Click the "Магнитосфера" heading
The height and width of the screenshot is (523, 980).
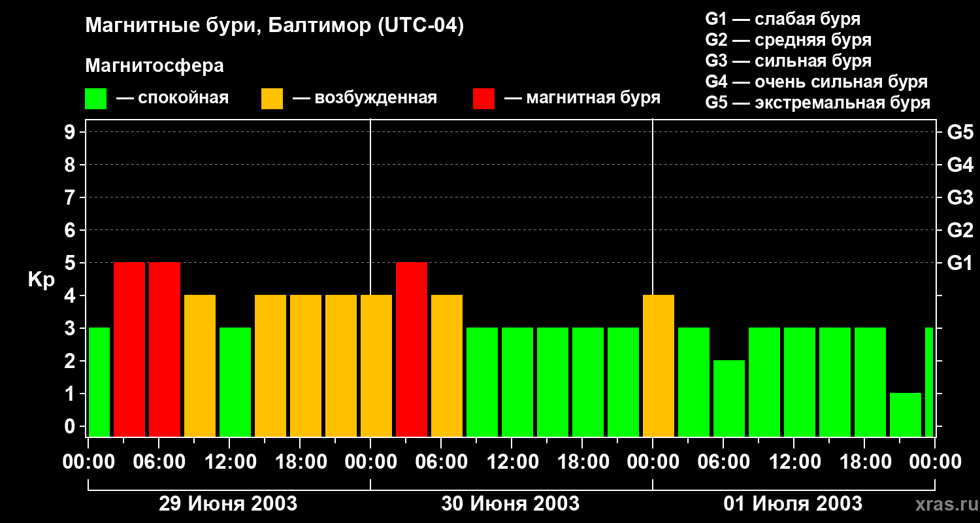[154, 66]
